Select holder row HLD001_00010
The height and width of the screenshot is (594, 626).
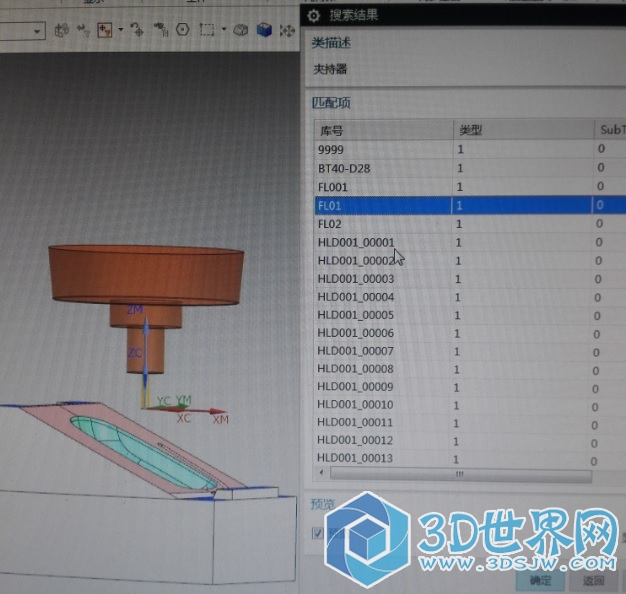(470, 405)
